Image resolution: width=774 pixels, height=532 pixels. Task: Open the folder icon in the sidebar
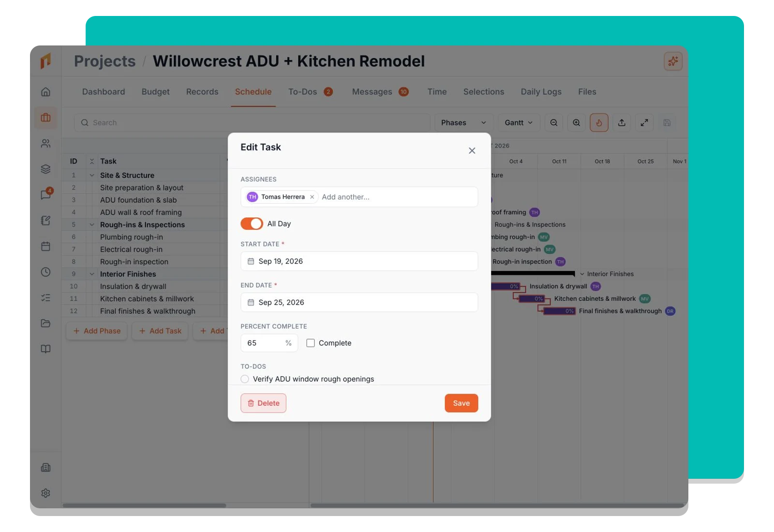[x=45, y=323]
